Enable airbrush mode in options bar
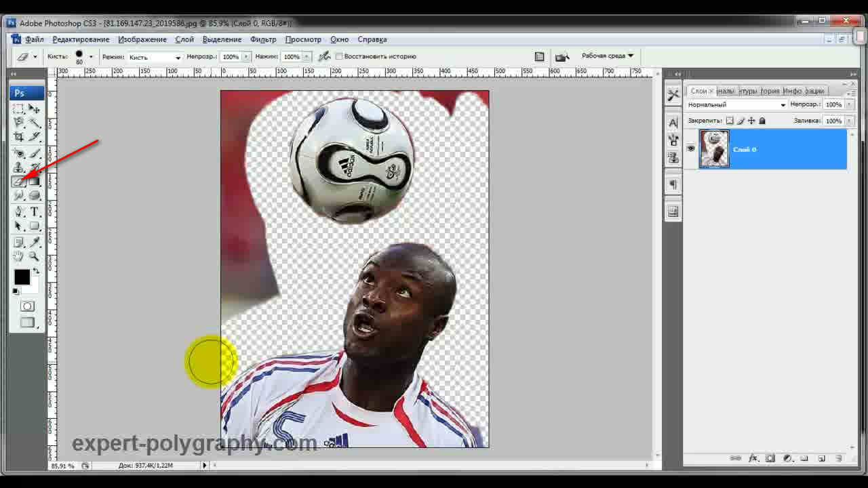This screenshot has width=868, height=488. click(x=325, y=57)
